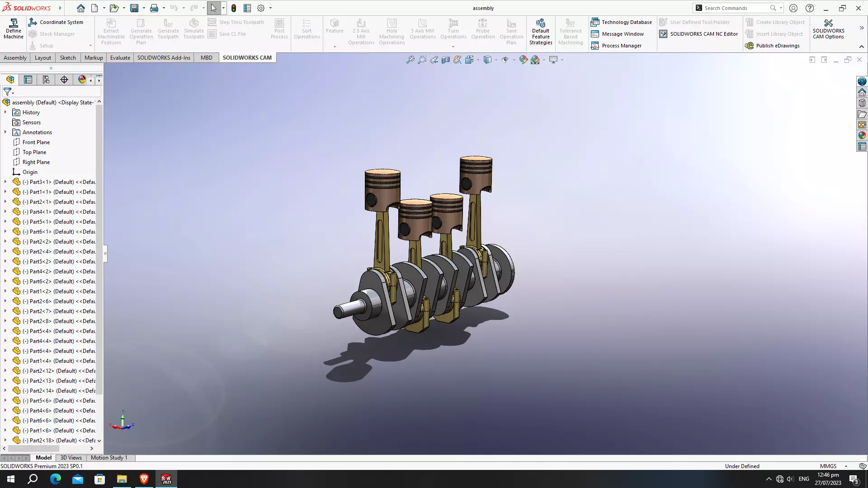Open File Explorer from taskbar
Viewport: 868px width, 488px height.
122,479
